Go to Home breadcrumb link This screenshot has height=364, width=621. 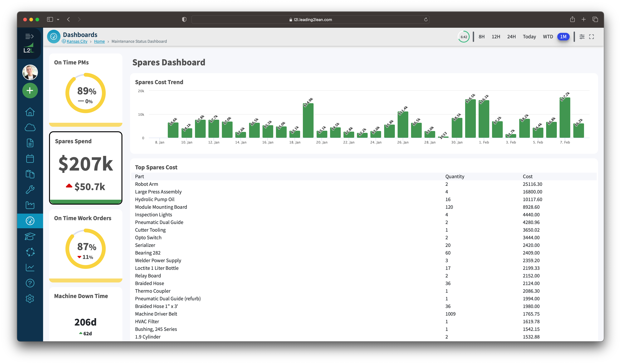[x=99, y=41]
